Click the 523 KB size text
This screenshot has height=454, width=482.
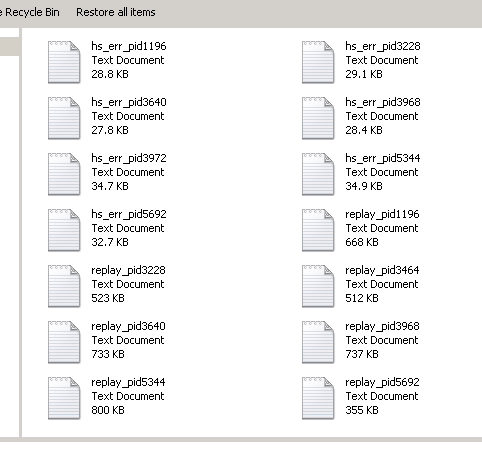[x=108, y=298]
